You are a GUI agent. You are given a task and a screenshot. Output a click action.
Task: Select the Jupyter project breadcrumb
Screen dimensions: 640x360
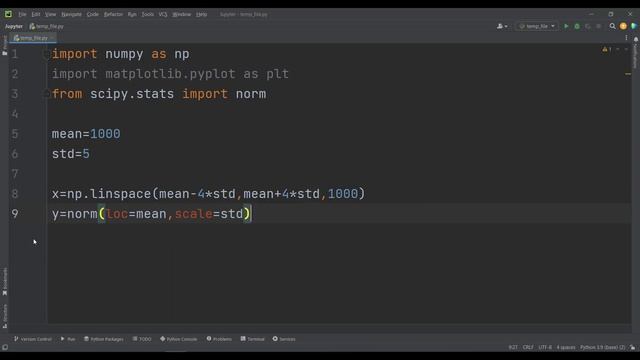coord(14,26)
